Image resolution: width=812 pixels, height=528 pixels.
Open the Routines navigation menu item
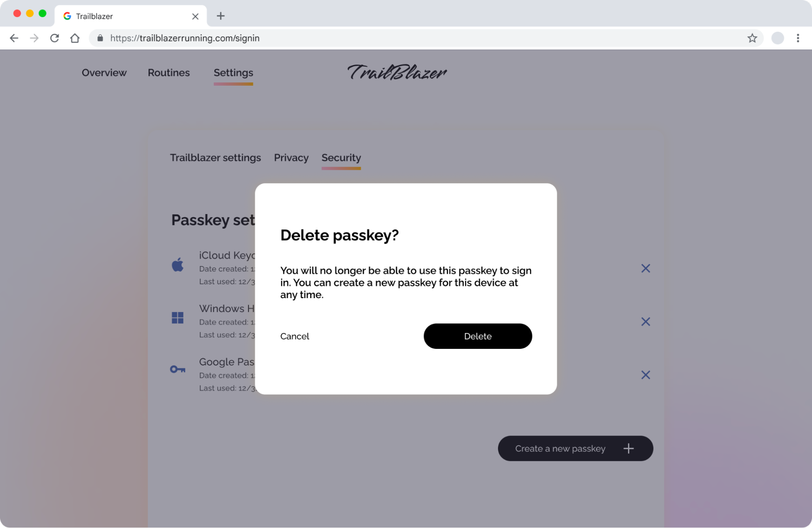[x=169, y=72]
